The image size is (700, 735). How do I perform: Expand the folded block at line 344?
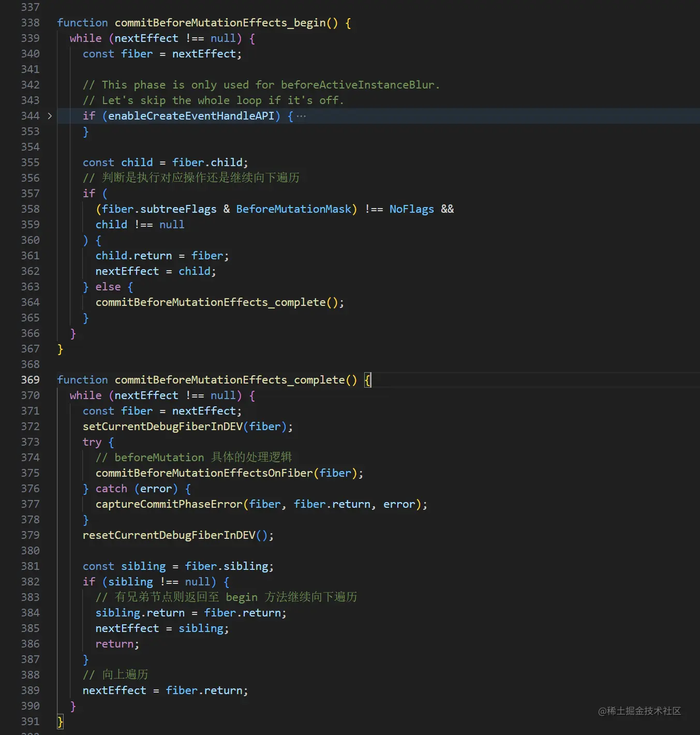click(50, 116)
